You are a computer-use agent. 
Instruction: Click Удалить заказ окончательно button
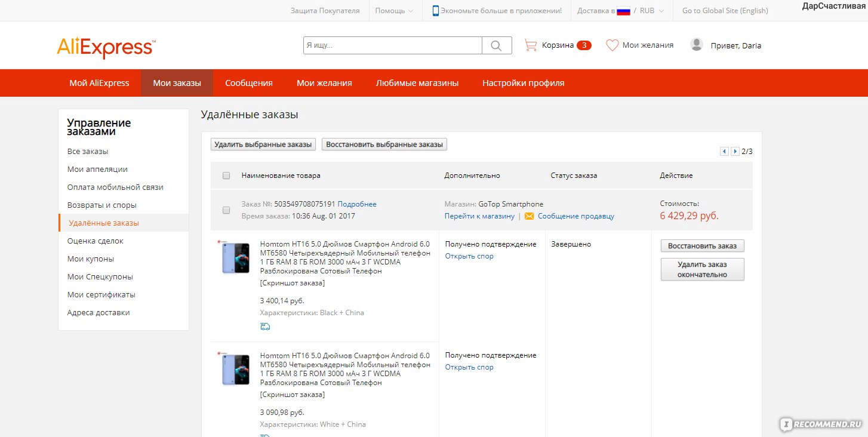pyautogui.click(x=703, y=269)
